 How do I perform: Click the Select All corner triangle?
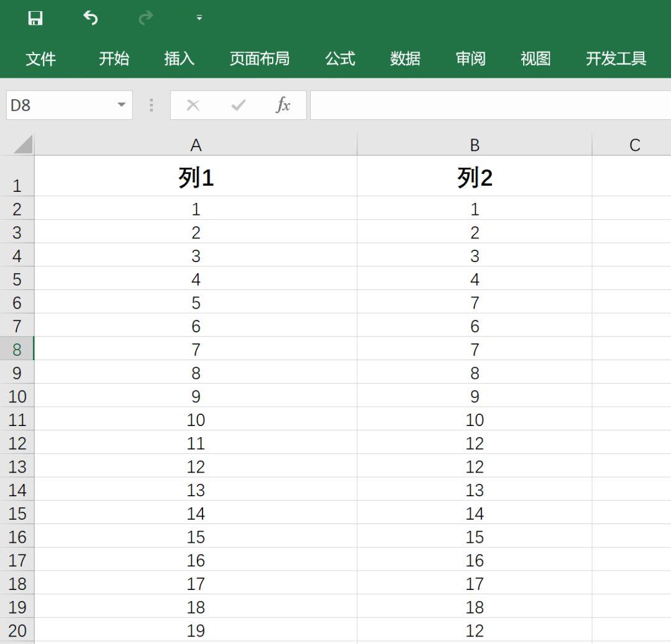pos(22,145)
